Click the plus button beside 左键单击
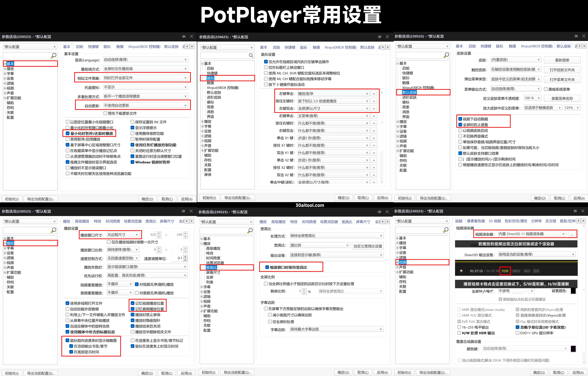 (x=374, y=94)
